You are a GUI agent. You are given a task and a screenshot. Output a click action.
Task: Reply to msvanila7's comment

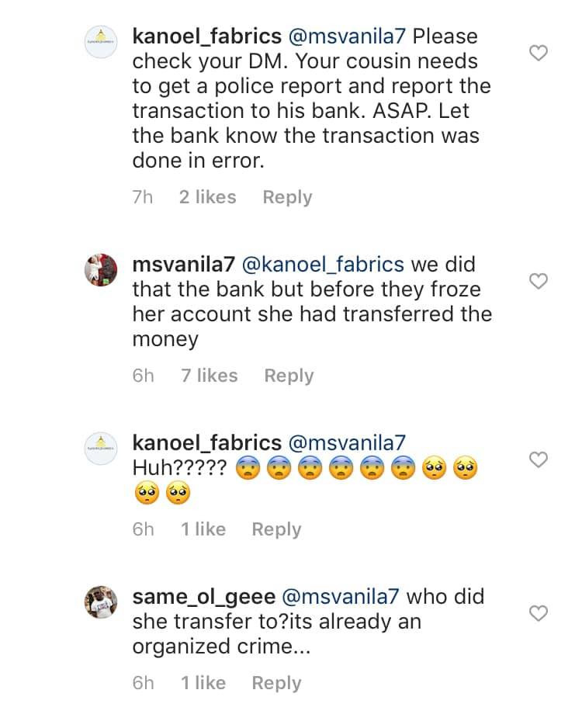point(289,376)
